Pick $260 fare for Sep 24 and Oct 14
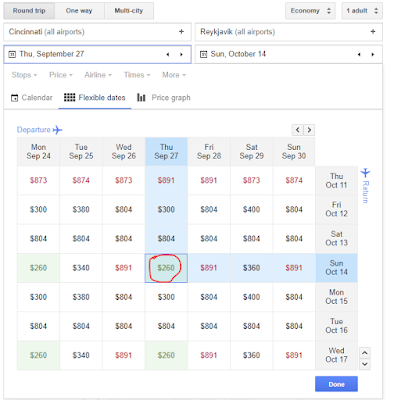 coord(38,268)
